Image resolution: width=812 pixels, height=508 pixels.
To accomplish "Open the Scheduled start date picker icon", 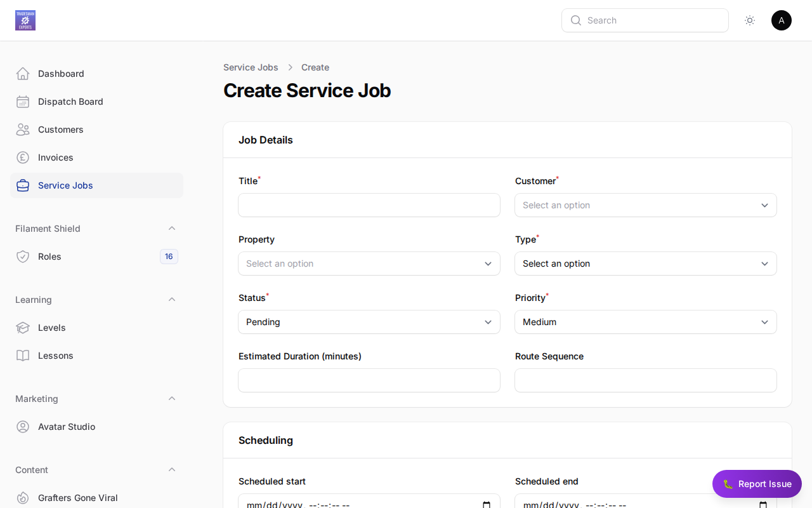I will pyautogui.click(x=487, y=505).
